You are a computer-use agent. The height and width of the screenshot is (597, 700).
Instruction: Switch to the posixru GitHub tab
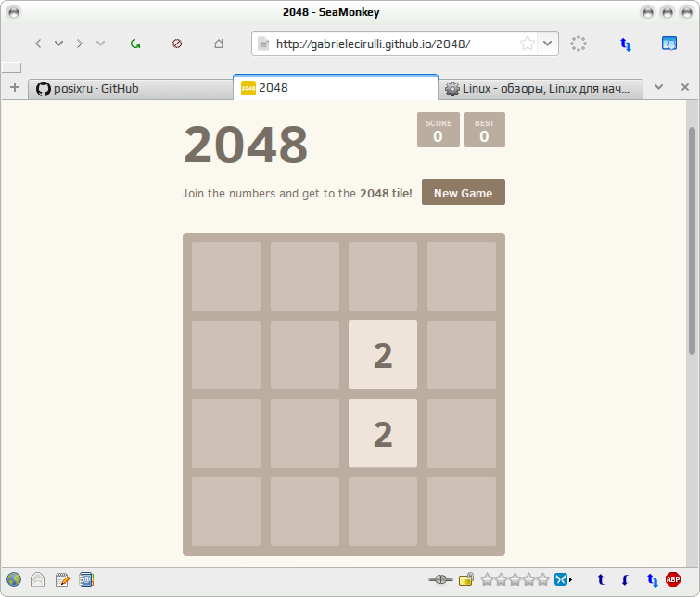pos(131,89)
